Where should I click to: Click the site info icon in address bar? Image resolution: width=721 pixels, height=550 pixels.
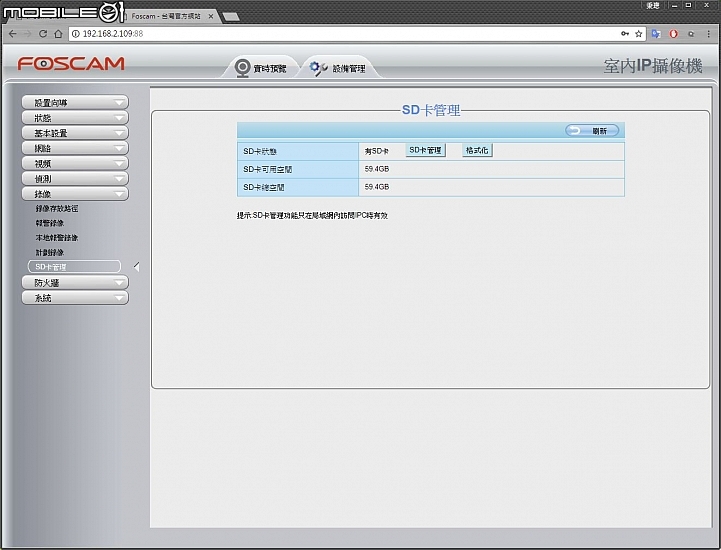(x=76, y=34)
